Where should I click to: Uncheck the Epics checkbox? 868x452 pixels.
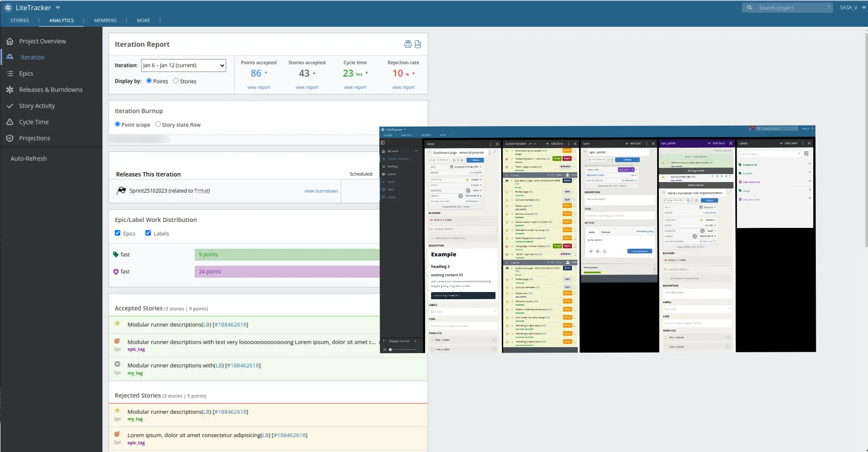118,233
